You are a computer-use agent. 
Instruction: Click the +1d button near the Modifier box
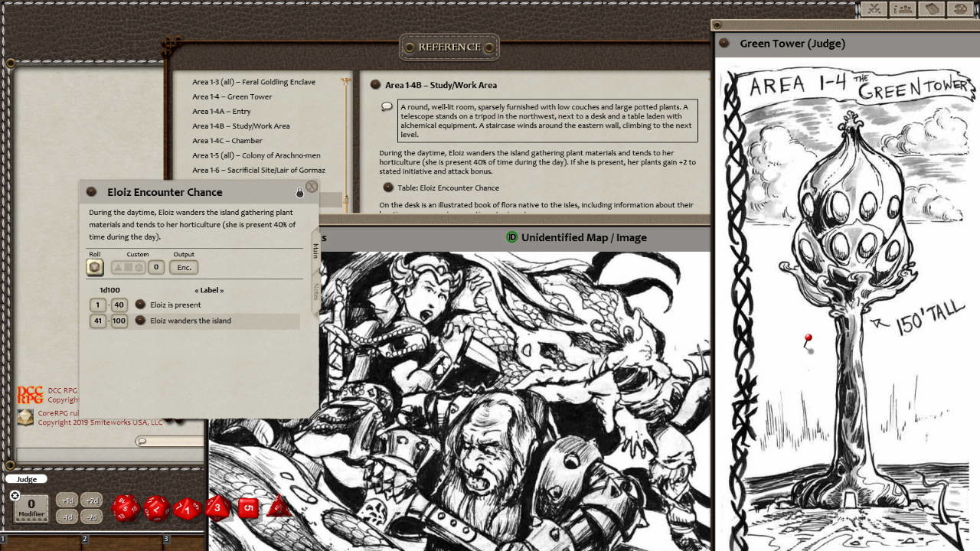point(67,501)
